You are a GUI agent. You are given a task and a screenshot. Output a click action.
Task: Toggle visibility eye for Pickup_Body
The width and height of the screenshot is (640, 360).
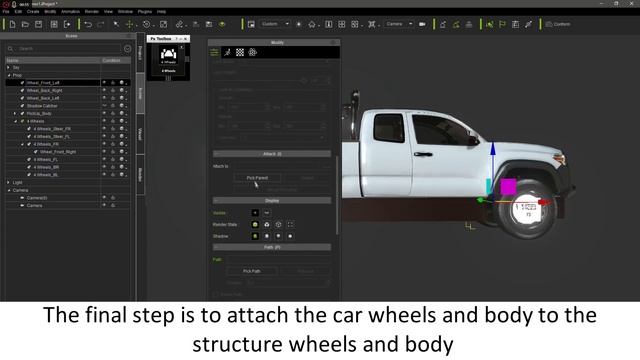tap(104, 113)
